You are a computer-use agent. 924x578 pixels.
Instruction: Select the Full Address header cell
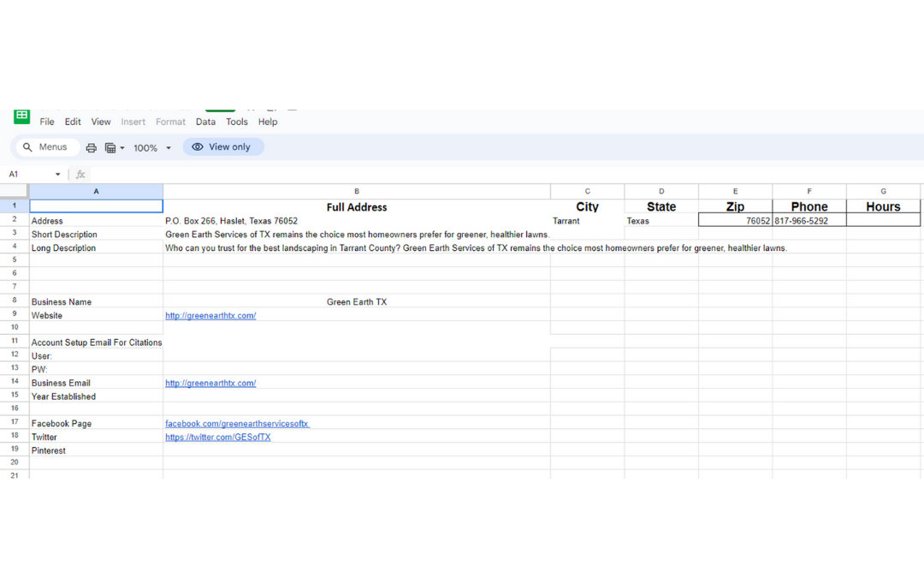point(357,206)
